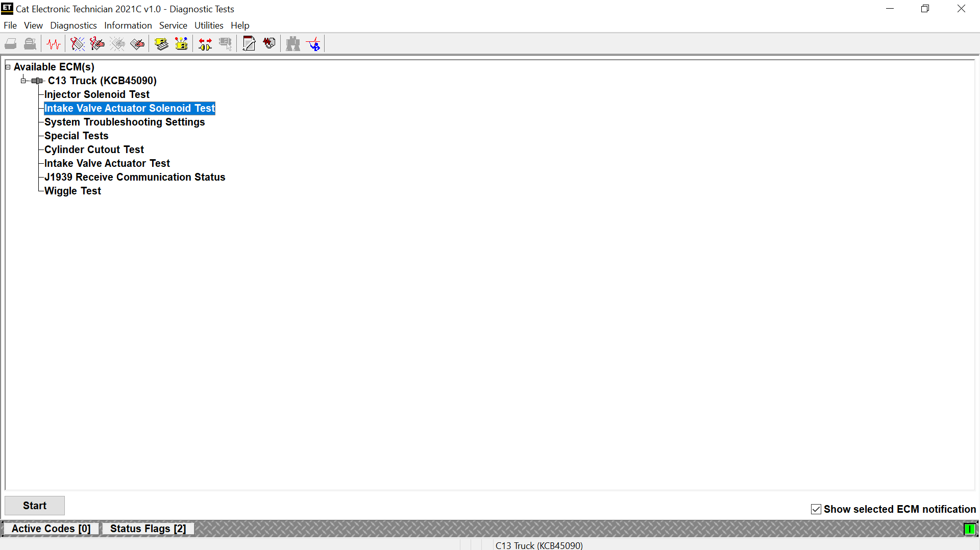The width and height of the screenshot is (980, 550).
Task: Collapse the Available ECM(s) tree node
Action: (x=8, y=67)
